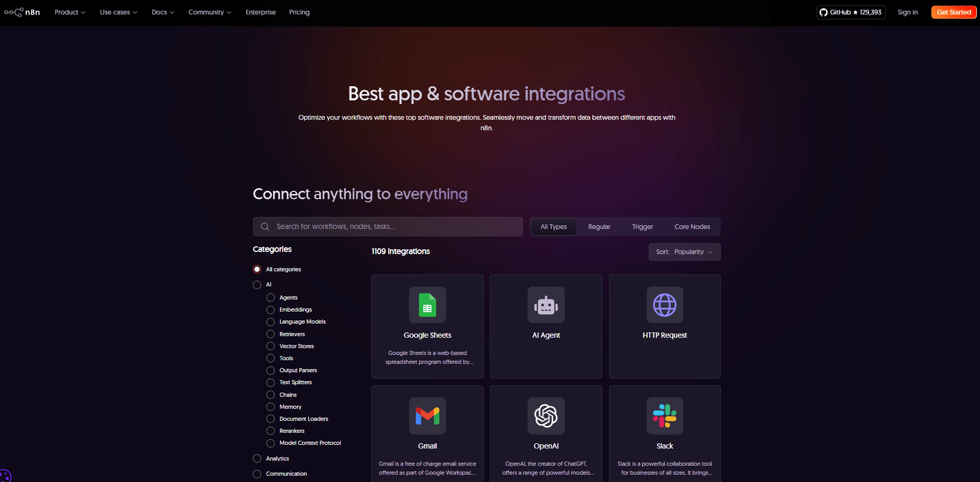Click the Gmail description text
980x482 pixels.
point(427,468)
